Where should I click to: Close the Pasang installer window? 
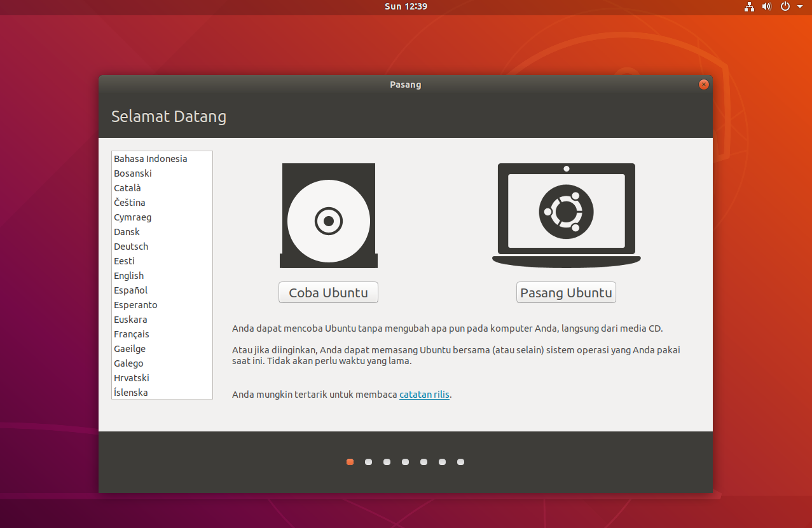(x=703, y=85)
